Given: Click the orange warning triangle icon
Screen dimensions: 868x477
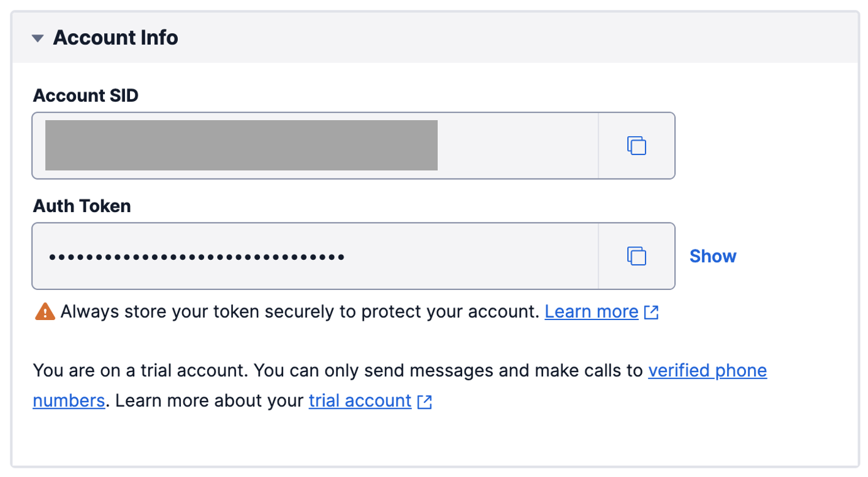Looking at the screenshot, I should click(45, 312).
